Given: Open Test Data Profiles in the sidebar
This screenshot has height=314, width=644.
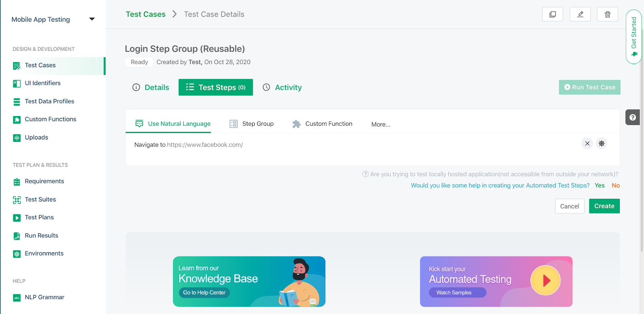Looking at the screenshot, I should pos(50,101).
